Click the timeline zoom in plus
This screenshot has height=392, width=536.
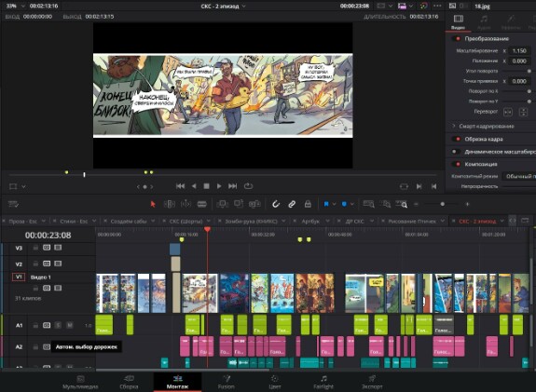click(467, 204)
